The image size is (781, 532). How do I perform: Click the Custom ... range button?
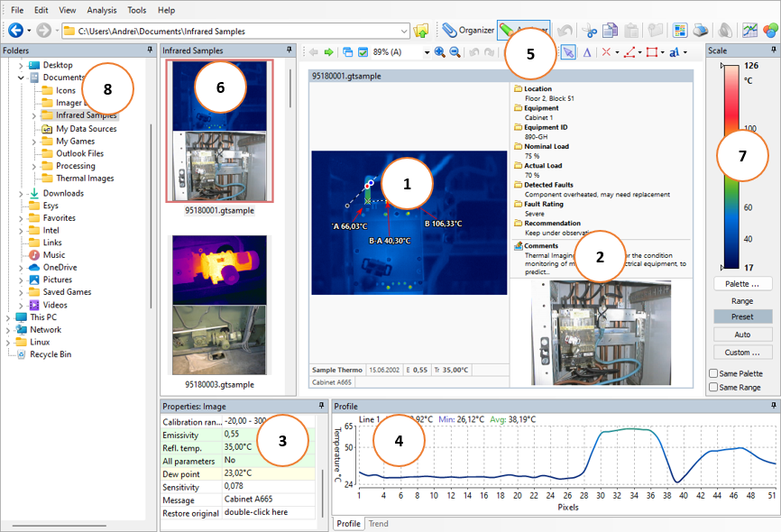click(742, 353)
